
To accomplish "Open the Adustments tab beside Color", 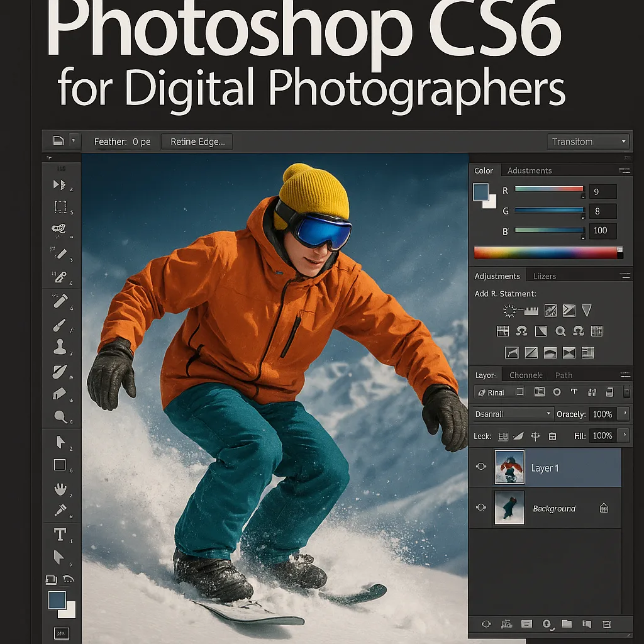I will click(530, 170).
